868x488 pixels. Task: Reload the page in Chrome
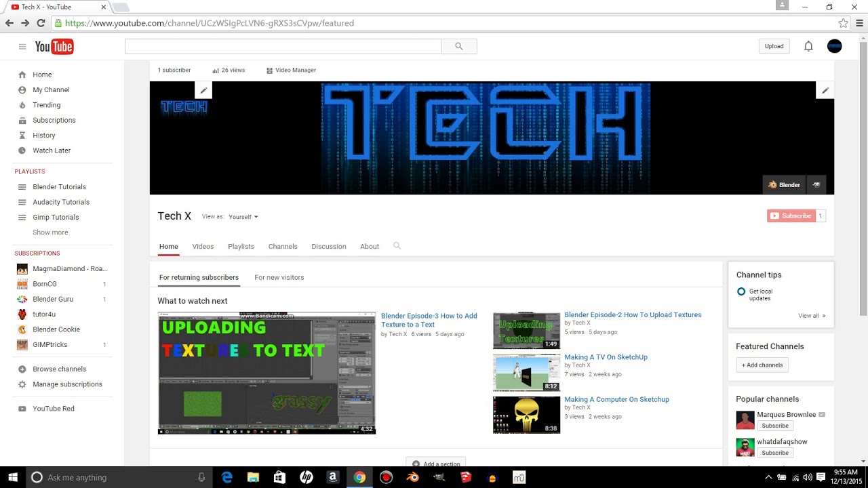[x=41, y=23]
